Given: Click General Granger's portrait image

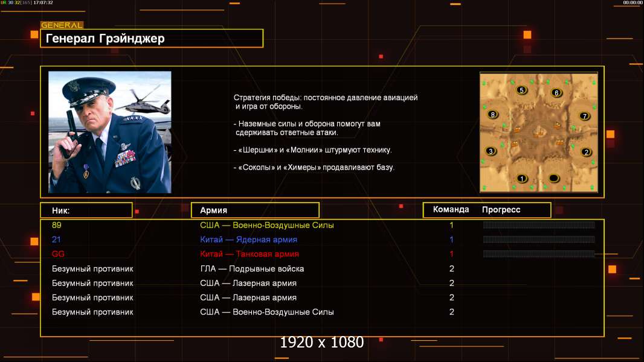Looking at the screenshot, I should coord(110,132).
